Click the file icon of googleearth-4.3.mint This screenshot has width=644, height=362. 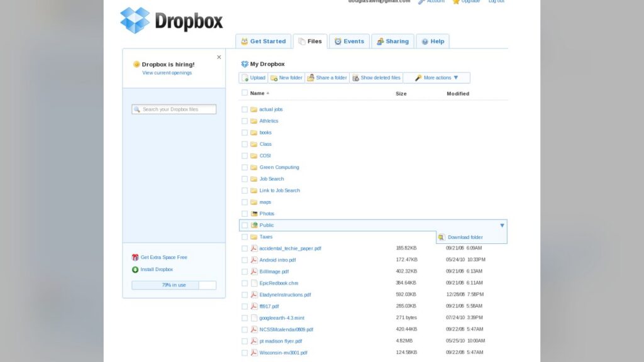[254, 317]
